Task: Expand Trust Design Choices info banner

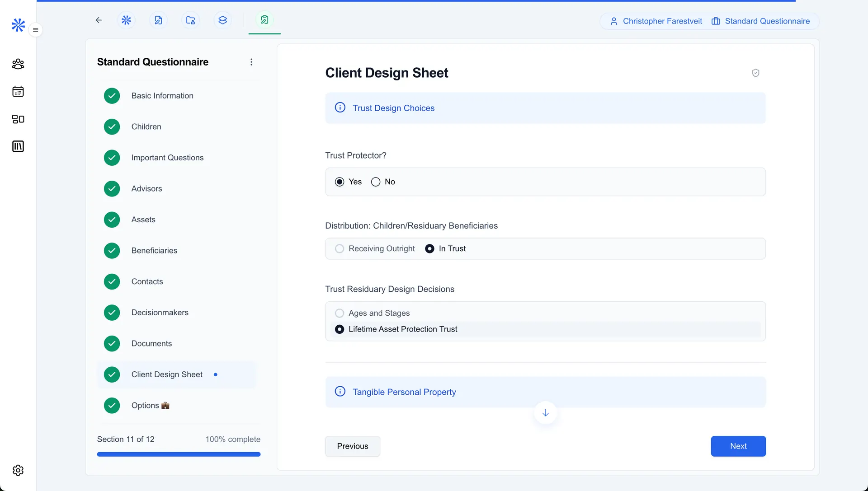Action: tap(545, 108)
